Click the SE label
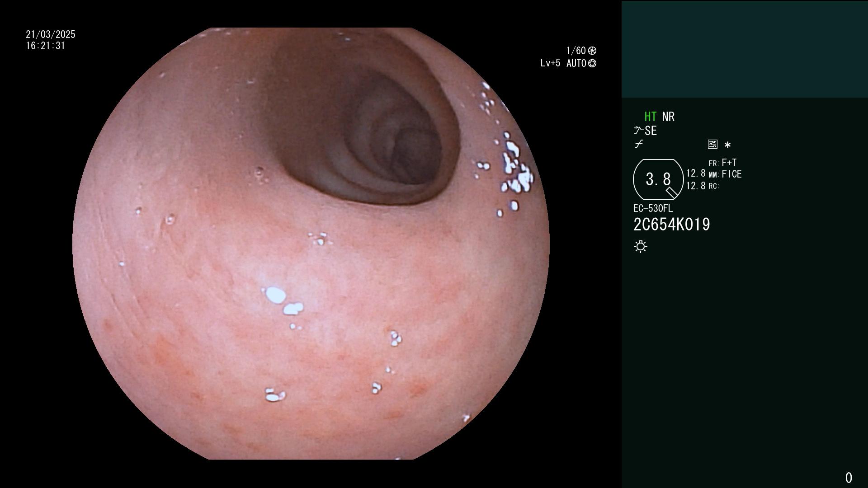The height and width of the screenshot is (488, 868). (651, 131)
